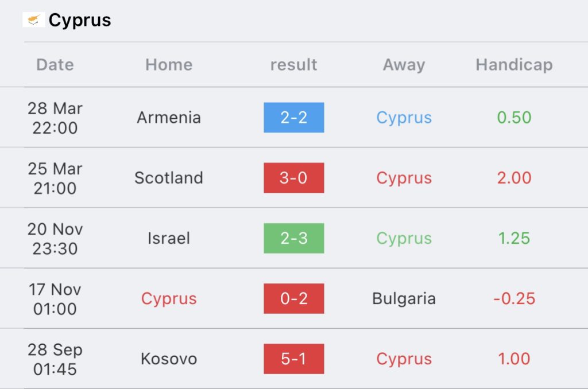This screenshot has width=588, height=389.
Task: Select the Handicap column header
Action: [x=514, y=64]
